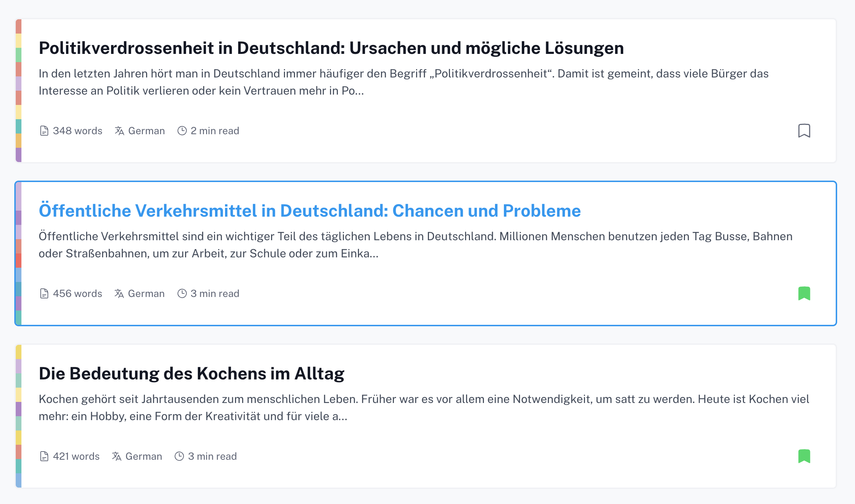Click the document icon beside 348 words

pos(44,131)
